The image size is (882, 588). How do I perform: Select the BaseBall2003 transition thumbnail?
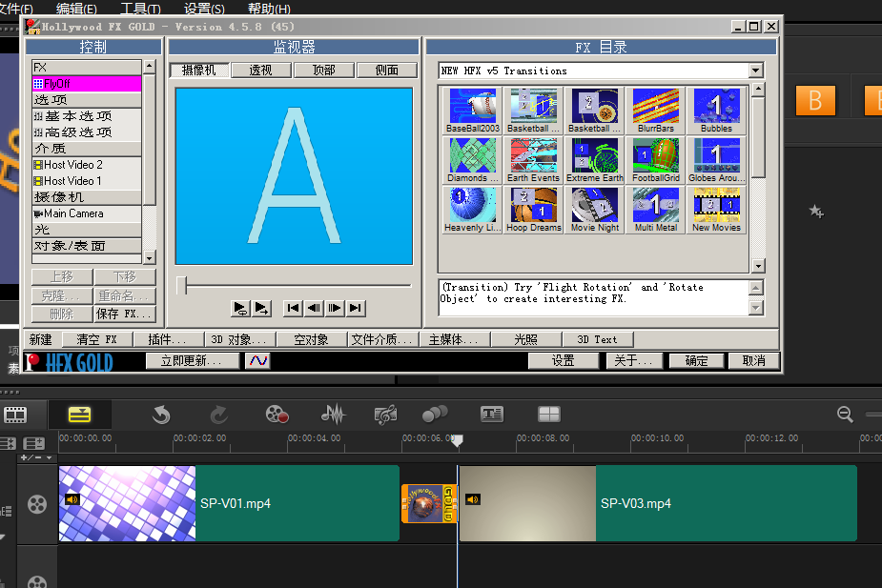(473, 111)
